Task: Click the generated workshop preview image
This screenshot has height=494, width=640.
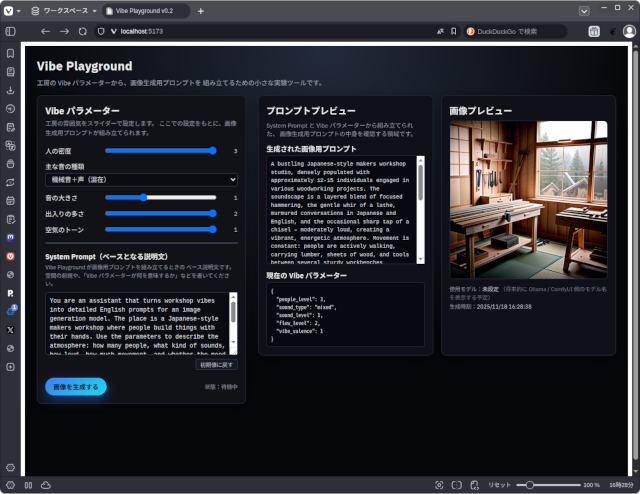Action: (527, 200)
